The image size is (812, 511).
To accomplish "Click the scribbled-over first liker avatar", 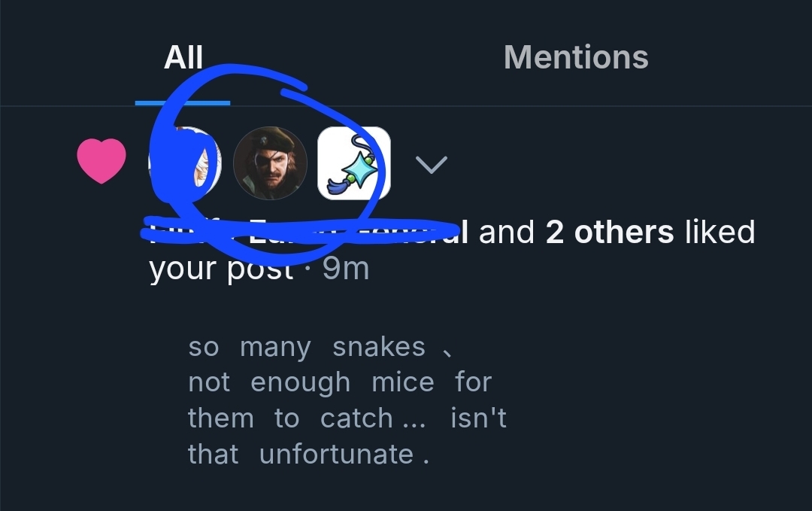I will pyautogui.click(x=185, y=163).
